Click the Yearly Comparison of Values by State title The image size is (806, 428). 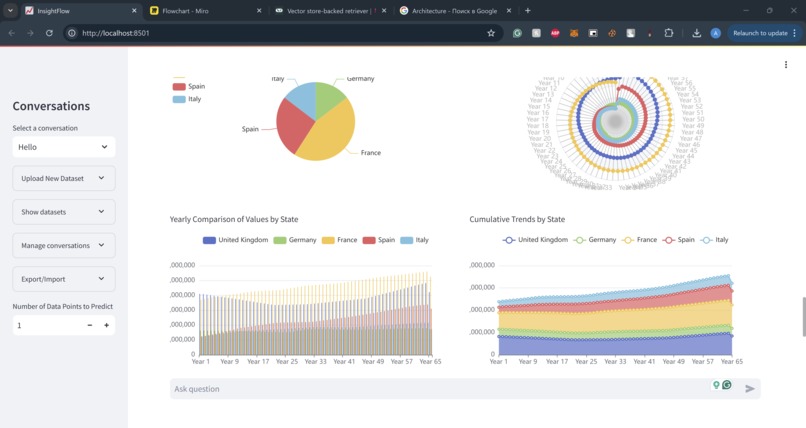coord(234,219)
